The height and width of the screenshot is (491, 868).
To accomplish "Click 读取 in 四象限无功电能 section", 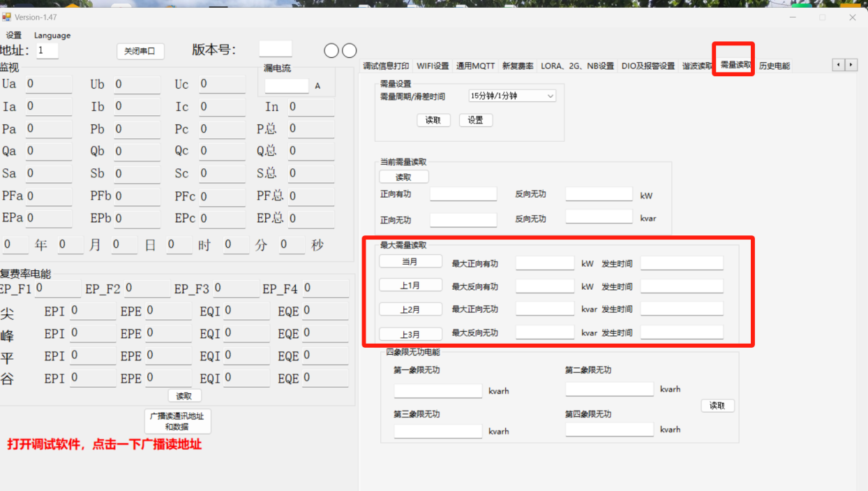I will coord(717,406).
